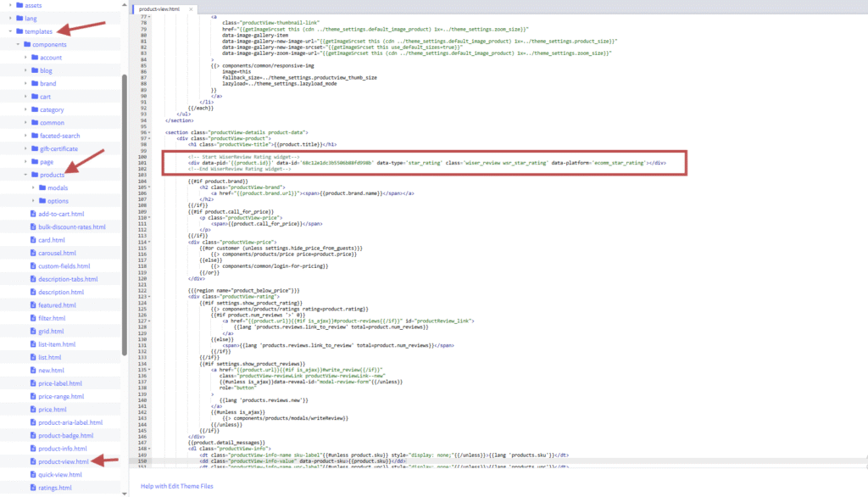Collapse the components folder arrow
This screenshot has height=497, width=868.
pyautogui.click(x=18, y=44)
